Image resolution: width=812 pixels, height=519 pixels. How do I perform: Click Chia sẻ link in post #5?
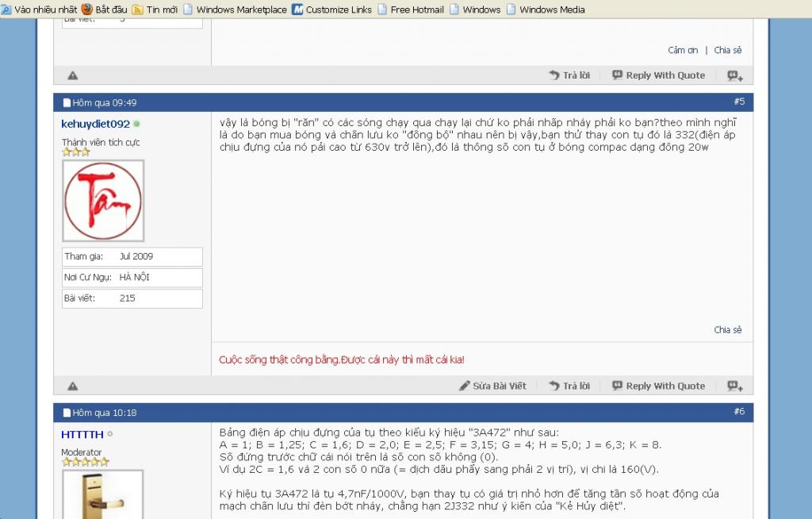click(x=728, y=330)
